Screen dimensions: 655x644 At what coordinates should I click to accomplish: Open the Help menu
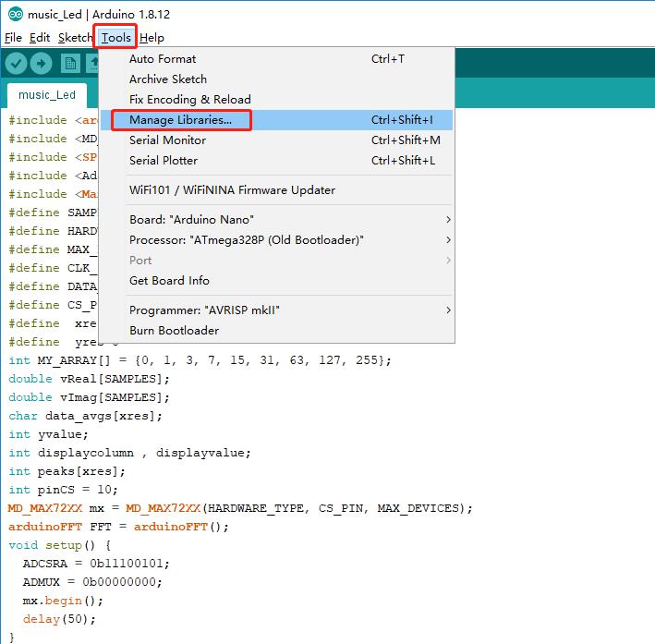pos(152,38)
